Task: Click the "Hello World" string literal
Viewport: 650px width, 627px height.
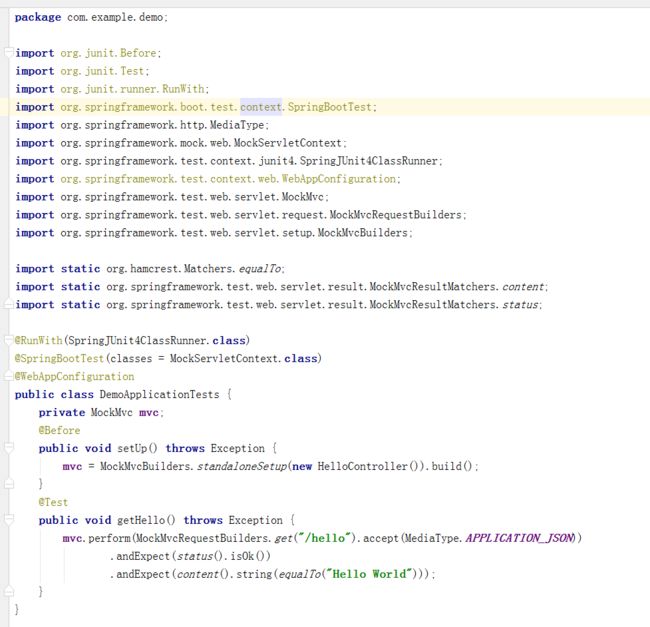Action: [x=369, y=574]
